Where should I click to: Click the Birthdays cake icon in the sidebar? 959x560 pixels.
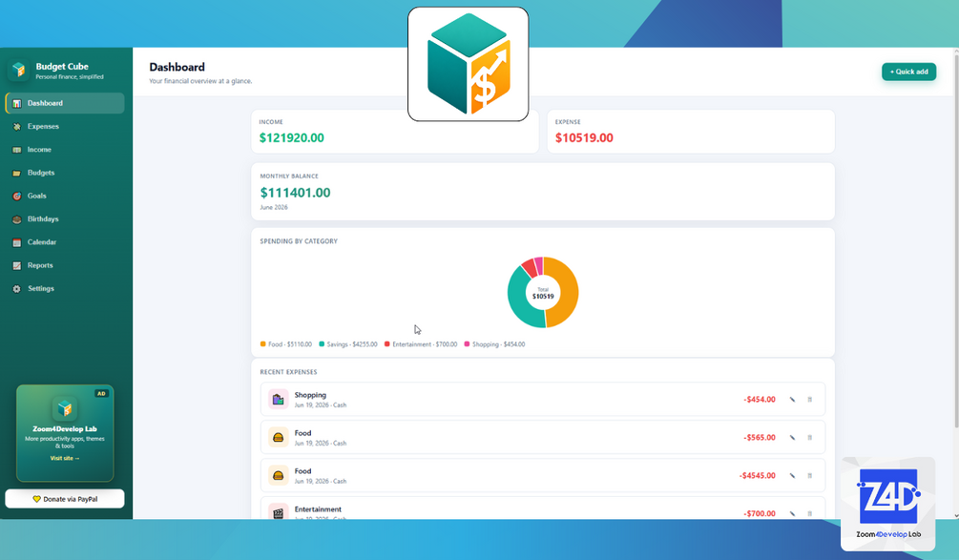(x=17, y=219)
